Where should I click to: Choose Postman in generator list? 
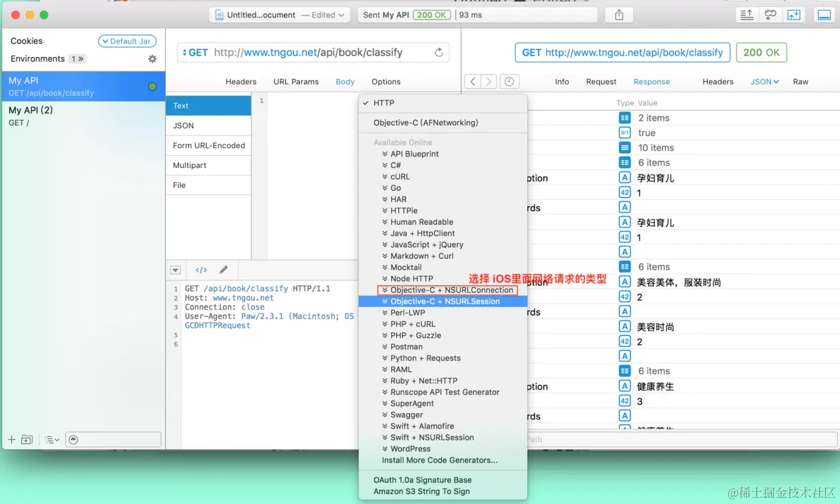[x=443, y=347]
